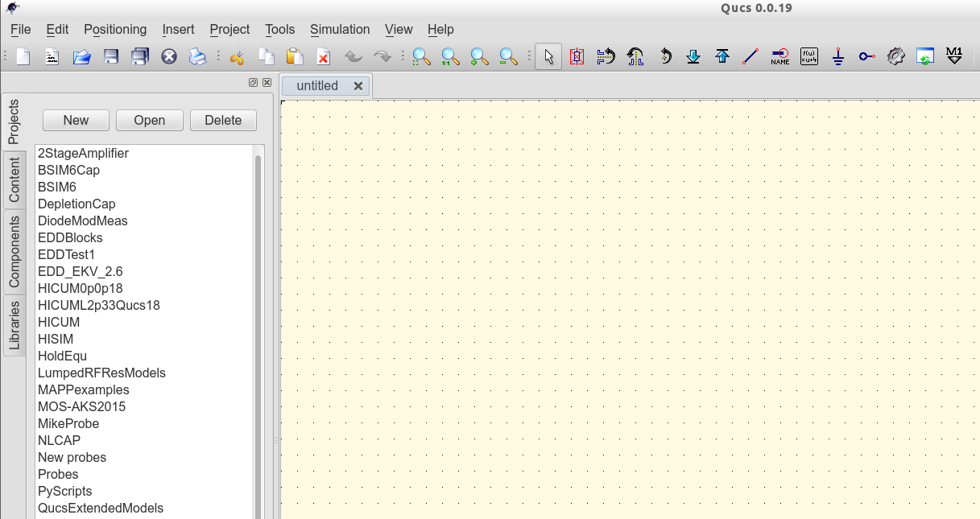The image size is (980, 519).
Task: Click the New project button
Action: click(76, 120)
